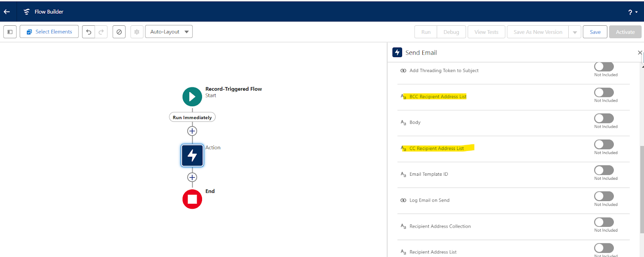Image resolution: width=644 pixels, height=257 pixels.
Task: Click the Body text type icon
Action: [x=403, y=122]
